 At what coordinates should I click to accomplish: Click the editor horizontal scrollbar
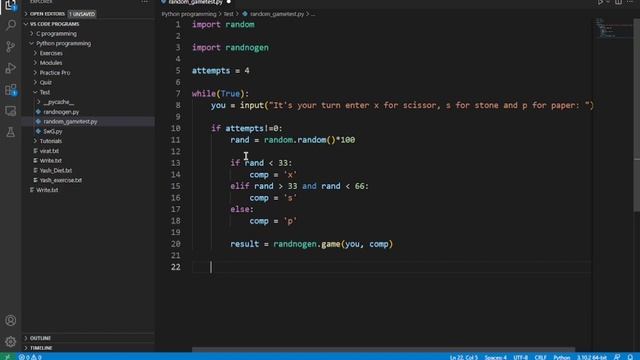coord(384,350)
